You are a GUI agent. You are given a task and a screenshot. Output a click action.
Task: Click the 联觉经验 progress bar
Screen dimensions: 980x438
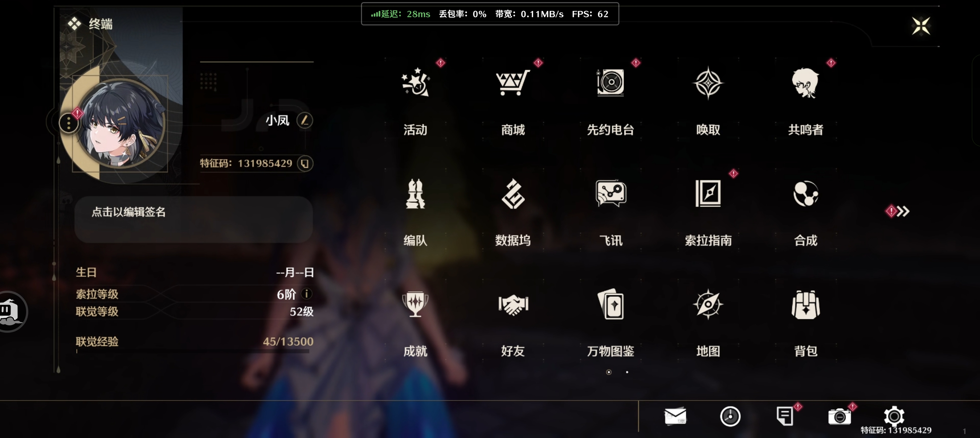192,351
